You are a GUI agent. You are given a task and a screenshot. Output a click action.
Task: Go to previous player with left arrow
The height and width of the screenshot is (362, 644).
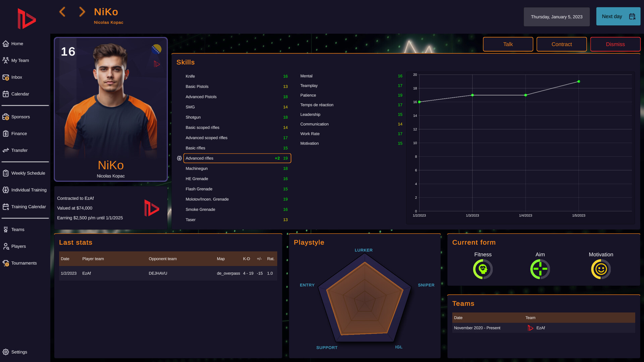coord(62,12)
